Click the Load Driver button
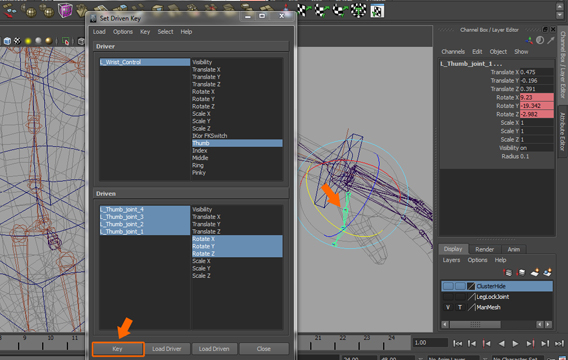 166,349
